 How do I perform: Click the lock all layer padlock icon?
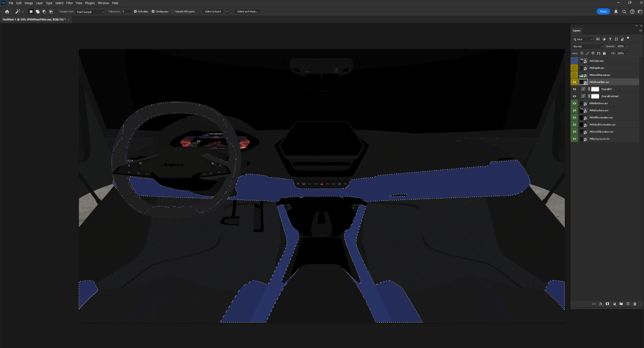(x=604, y=53)
